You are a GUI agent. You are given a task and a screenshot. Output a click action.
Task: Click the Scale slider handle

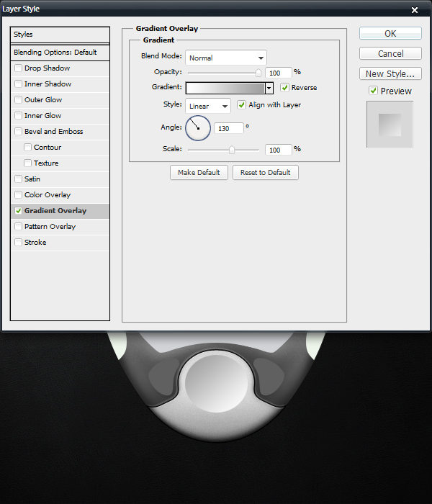tap(231, 150)
